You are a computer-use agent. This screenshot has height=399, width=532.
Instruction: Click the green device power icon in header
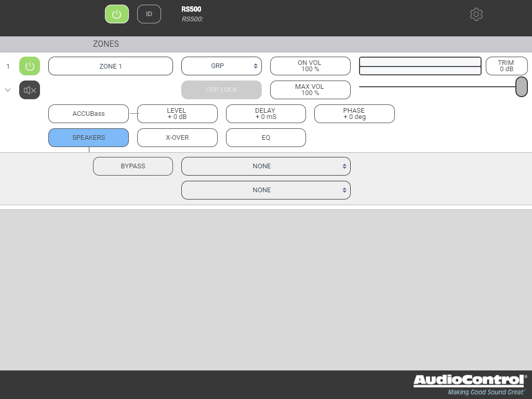(x=117, y=14)
